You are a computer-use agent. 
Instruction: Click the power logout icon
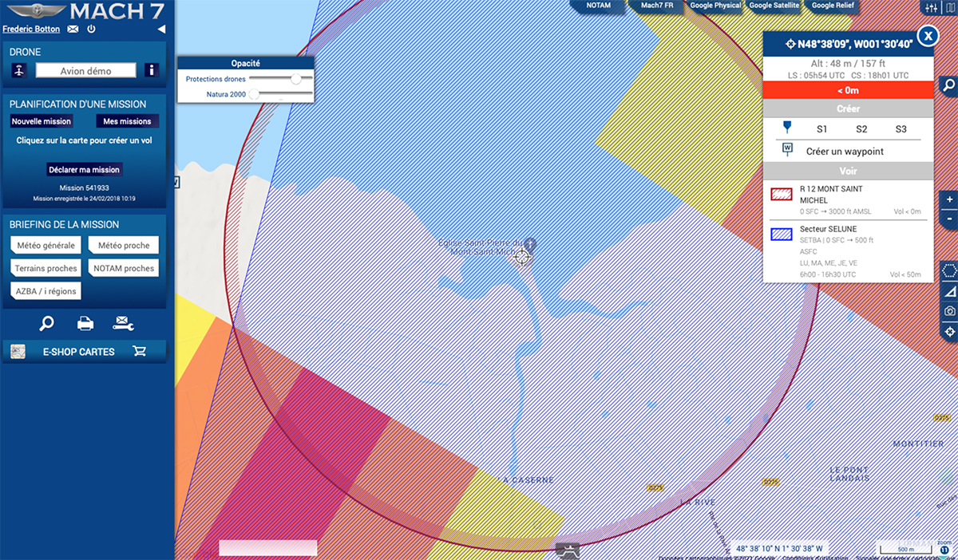[x=91, y=30]
